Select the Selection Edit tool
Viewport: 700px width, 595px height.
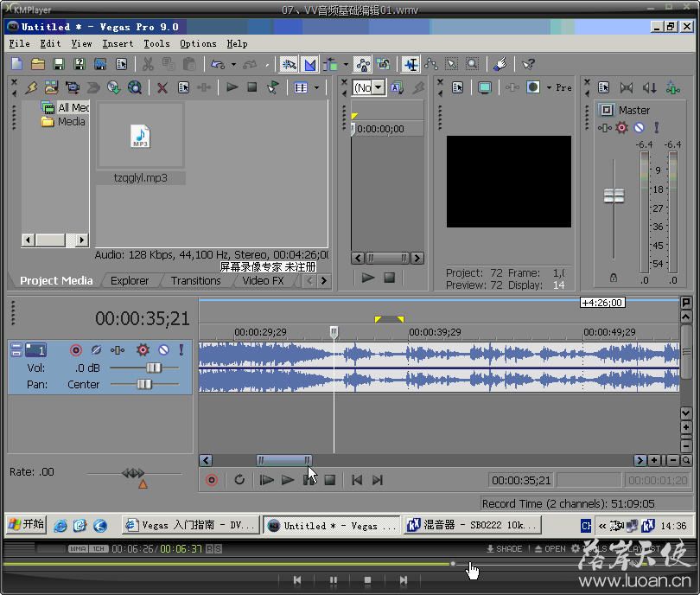point(452,64)
